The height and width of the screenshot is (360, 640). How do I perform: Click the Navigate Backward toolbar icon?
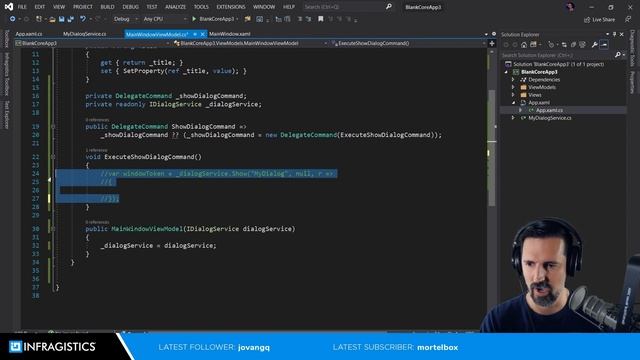point(13,19)
